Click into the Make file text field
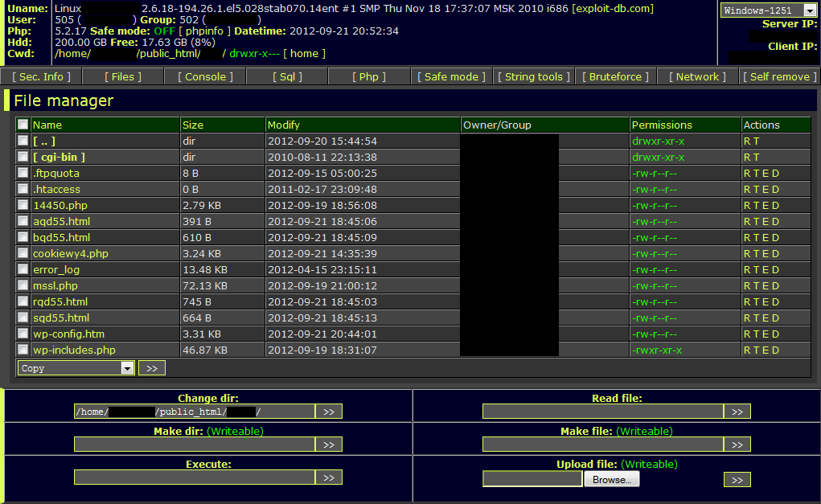 [602, 445]
